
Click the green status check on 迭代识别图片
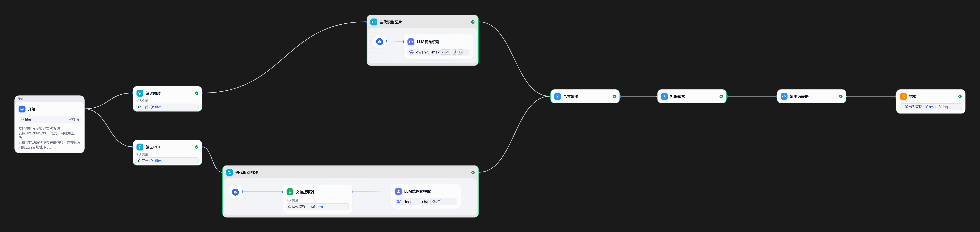click(473, 22)
